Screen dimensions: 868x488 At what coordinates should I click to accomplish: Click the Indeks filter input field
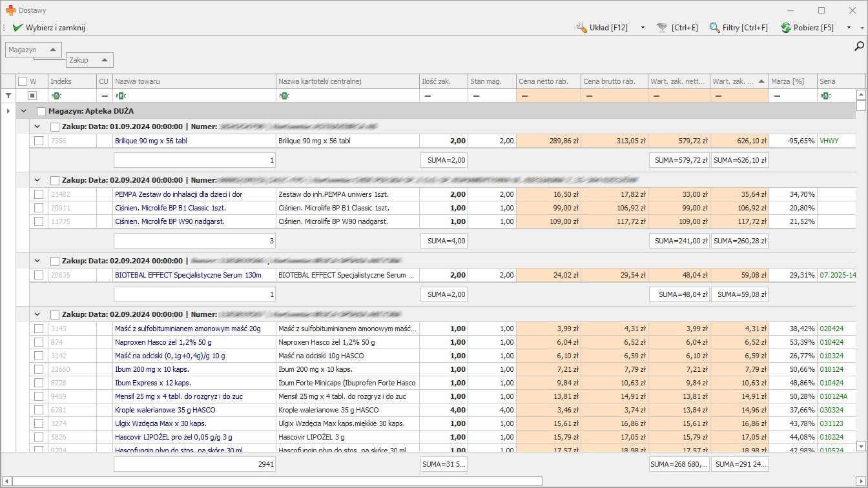click(x=76, y=96)
